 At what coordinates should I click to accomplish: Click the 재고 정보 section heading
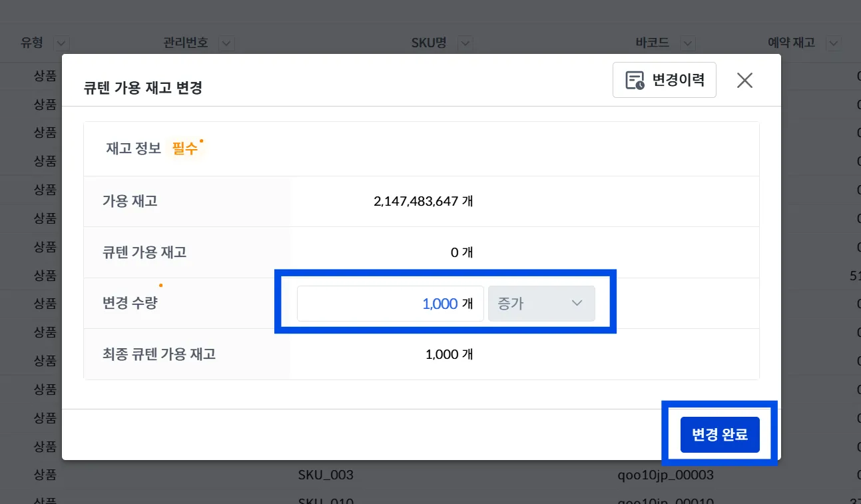point(133,148)
